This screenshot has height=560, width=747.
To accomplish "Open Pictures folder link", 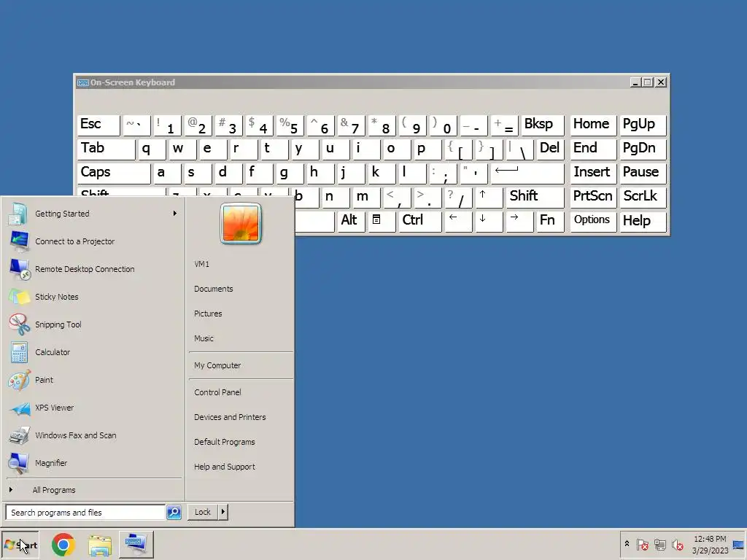I will pos(241,314).
